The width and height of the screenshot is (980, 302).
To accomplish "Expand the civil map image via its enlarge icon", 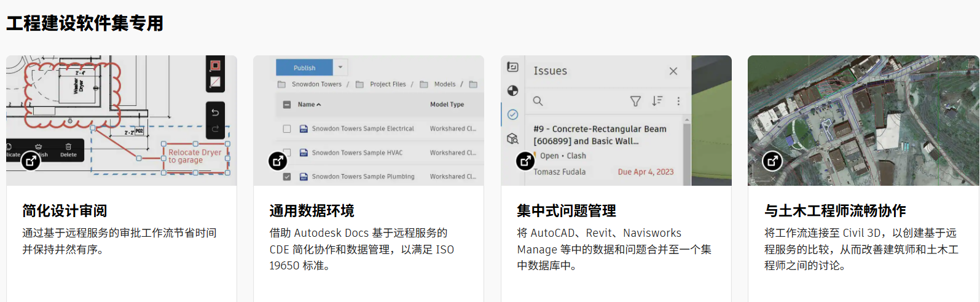I will [772, 161].
